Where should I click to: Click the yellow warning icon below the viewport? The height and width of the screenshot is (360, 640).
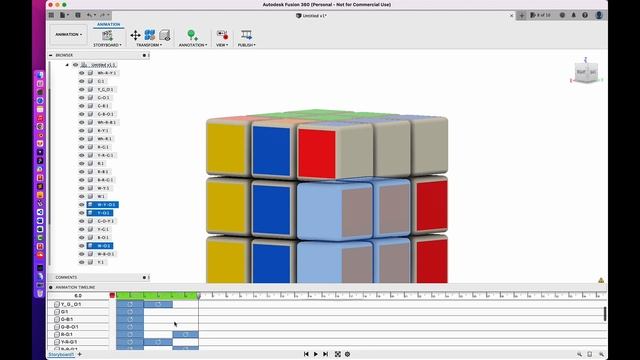601,280
